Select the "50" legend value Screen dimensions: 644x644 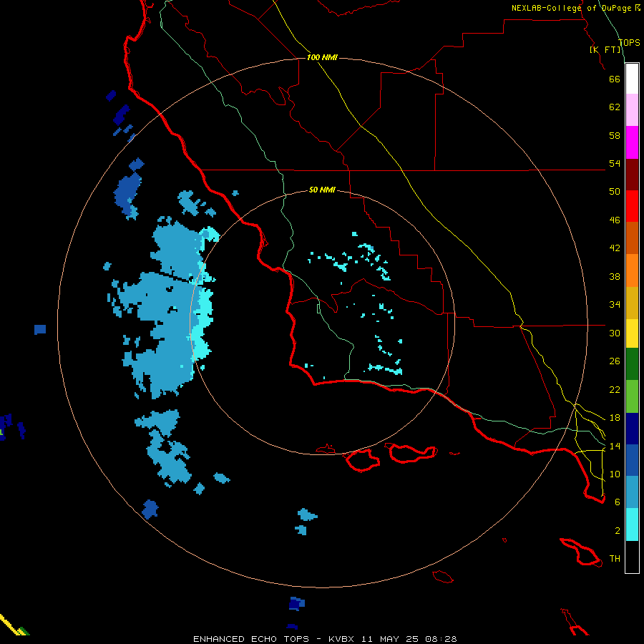[615, 191]
